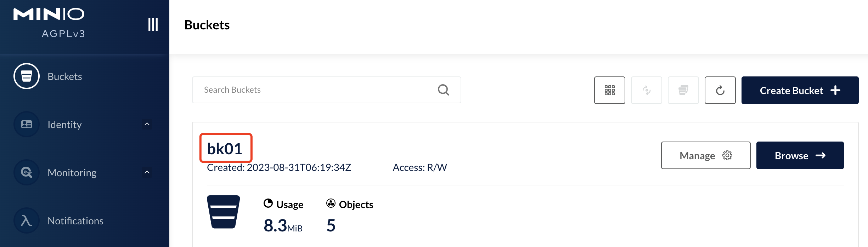
Task: Expand the Identity menu chevron
Action: [x=147, y=124]
